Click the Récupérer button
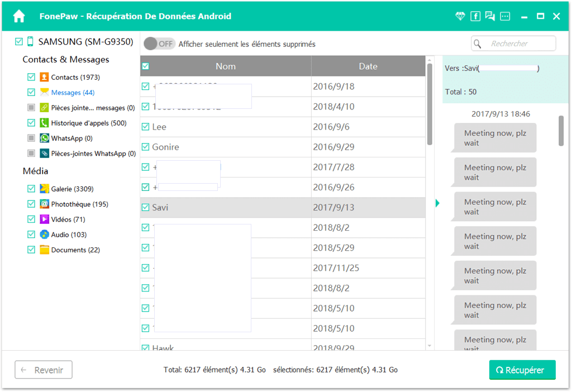572x392 pixels. pyautogui.click(x=522, y=370)
